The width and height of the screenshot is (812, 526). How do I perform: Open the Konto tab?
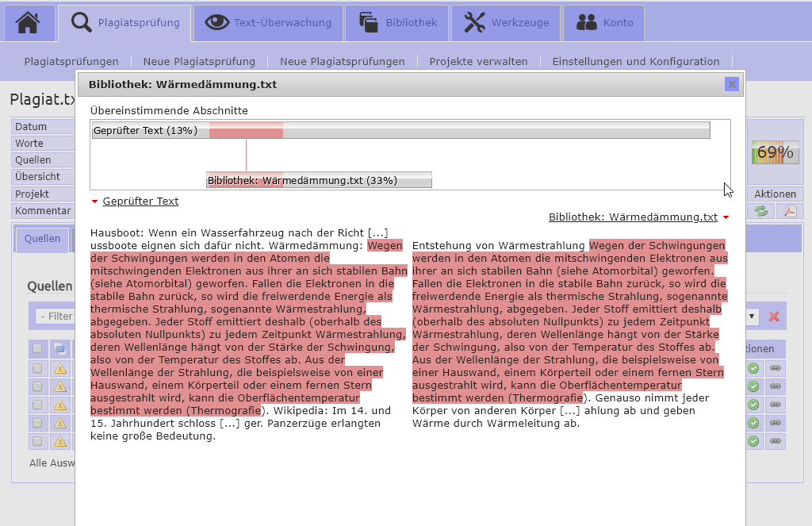(604, 23)
